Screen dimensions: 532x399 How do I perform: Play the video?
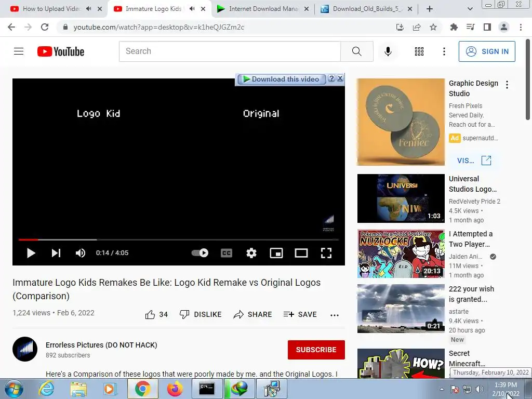[x=31, y=253]
